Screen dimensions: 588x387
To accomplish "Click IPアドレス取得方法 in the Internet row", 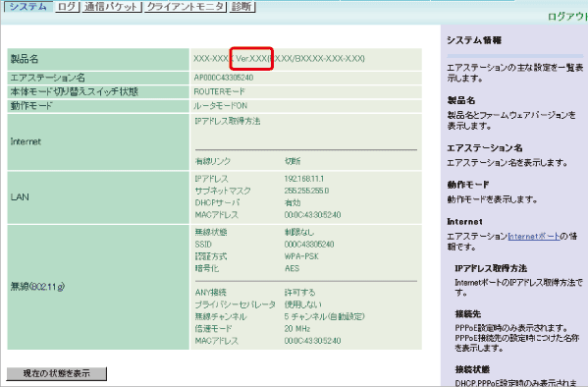I will click(x=228, y=121).
